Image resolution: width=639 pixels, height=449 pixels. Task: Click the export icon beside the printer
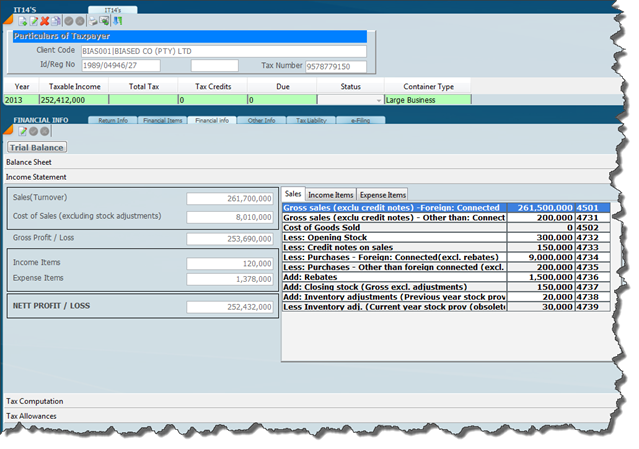105,20
